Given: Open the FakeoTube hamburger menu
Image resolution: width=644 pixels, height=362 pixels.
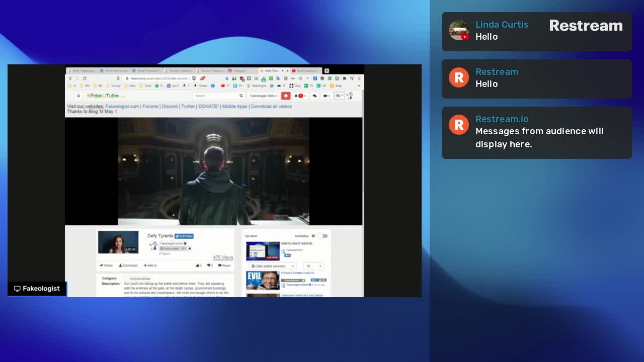Looking at the screenshot, I should [x=78, y=96].
